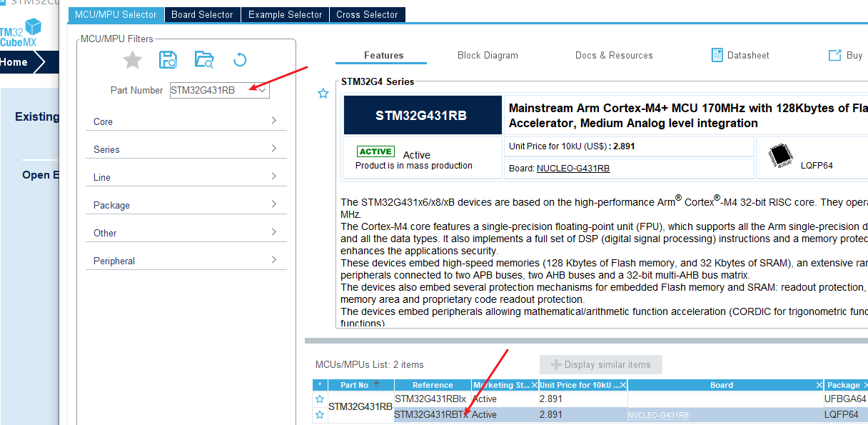The width and height of the screenshot is (868, 425).
Task: Click the Display similar items button
Action: [601, 364]
